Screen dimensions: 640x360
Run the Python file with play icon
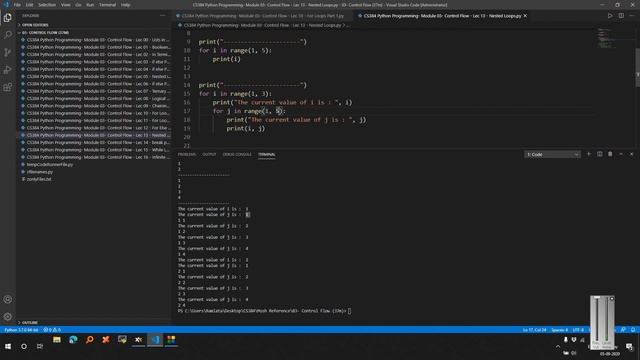coord(610,16)
